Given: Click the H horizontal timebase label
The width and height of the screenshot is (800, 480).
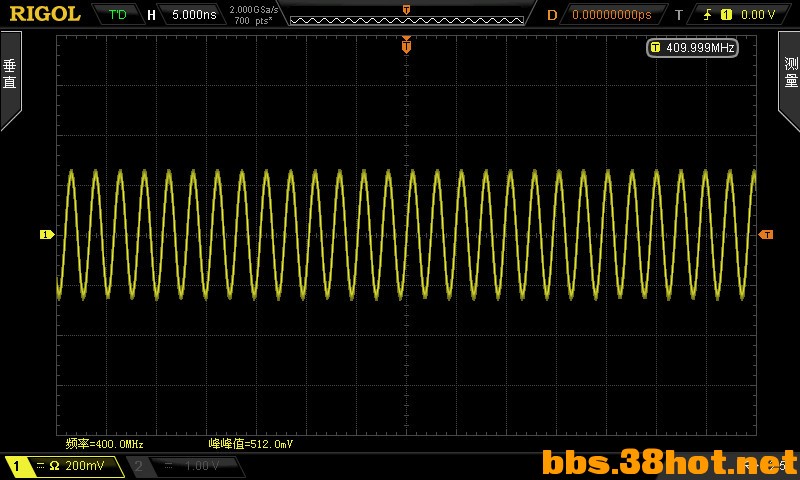Looking at the screenshot, I should click(x=151, y=15).
